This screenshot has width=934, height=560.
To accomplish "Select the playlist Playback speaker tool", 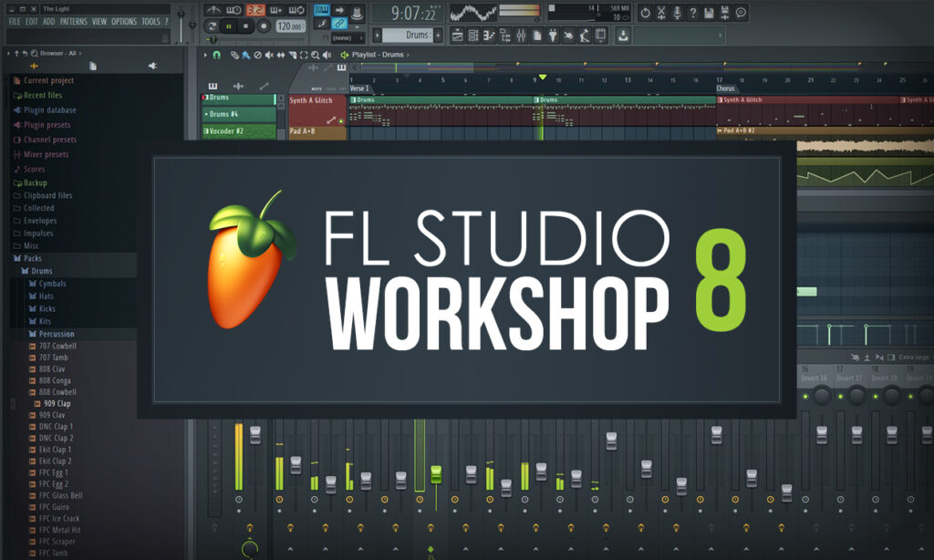I will pyautogui.click(x=327, y=55).
